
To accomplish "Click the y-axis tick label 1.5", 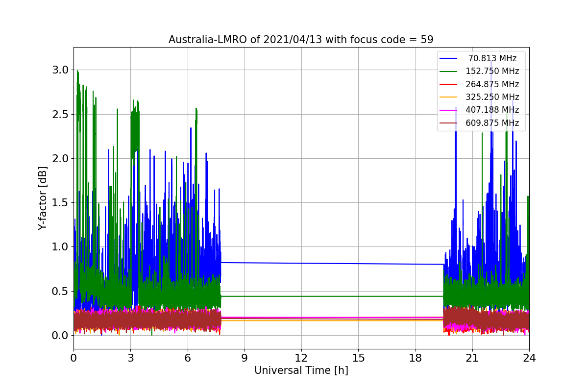I will 60,203.
